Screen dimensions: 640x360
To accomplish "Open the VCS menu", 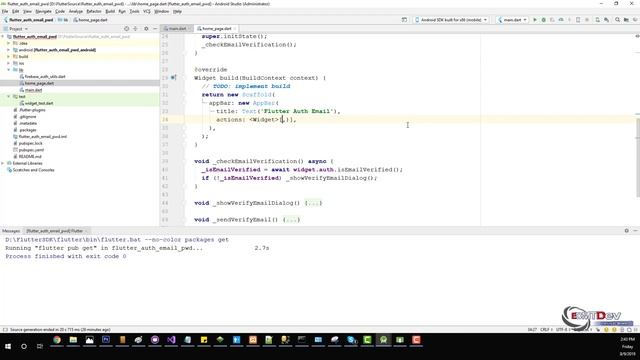I will 147,11.
